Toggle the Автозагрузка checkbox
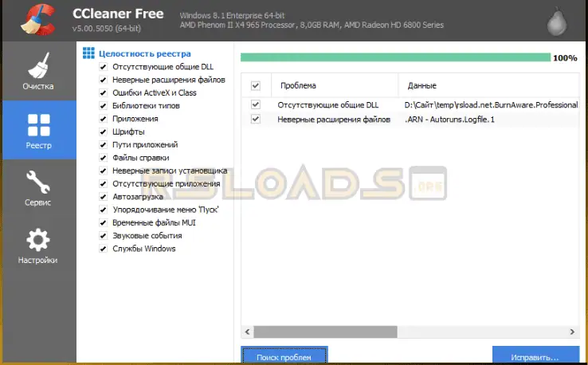Screen dimensions: 588x365 (103, 197)
